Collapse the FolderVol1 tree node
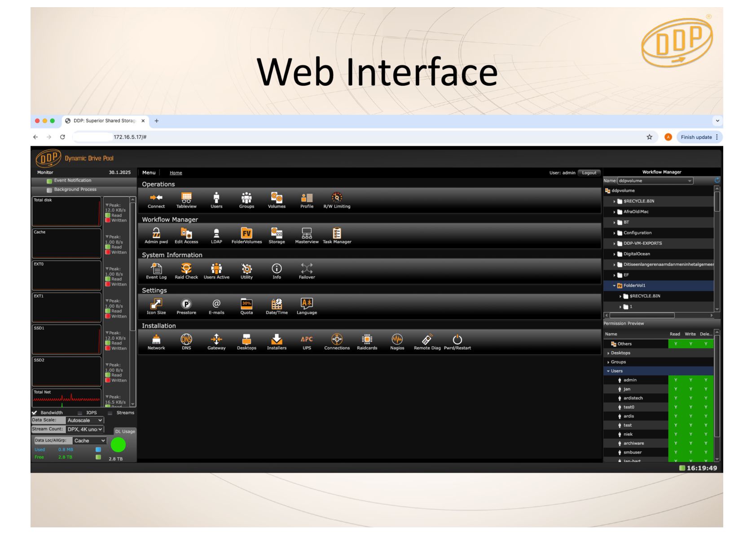756x535 pixels. click(614, 286)
